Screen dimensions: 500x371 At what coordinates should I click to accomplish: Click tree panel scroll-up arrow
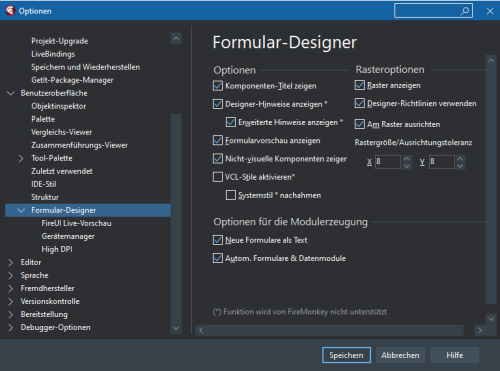click(x=176, y=38)
